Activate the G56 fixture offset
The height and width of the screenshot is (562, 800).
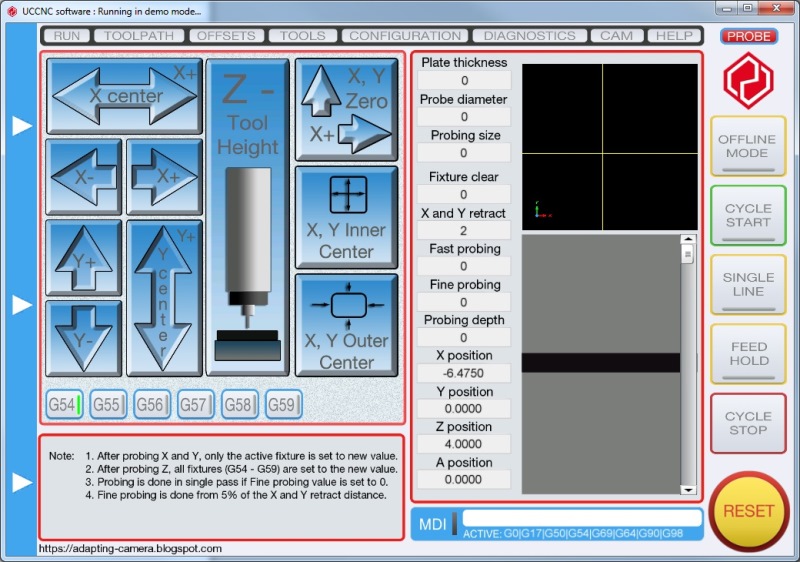coord(152,404)
